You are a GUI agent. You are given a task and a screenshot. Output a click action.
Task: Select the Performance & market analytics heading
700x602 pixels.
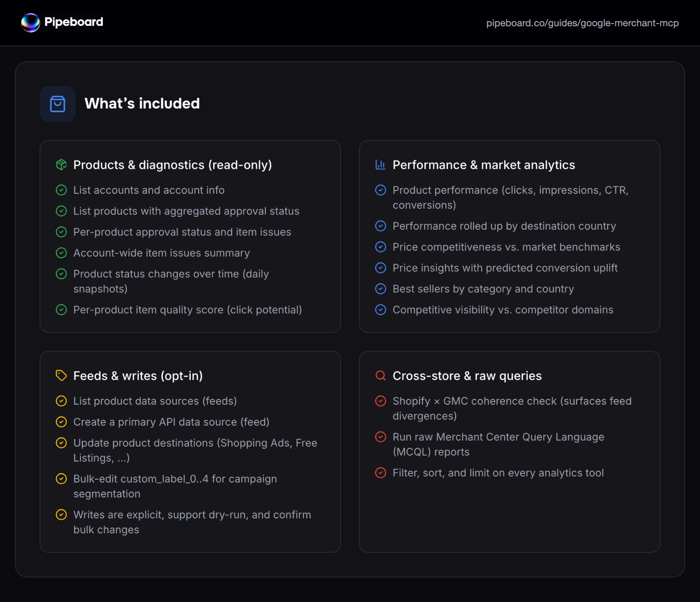coord(484,165)
